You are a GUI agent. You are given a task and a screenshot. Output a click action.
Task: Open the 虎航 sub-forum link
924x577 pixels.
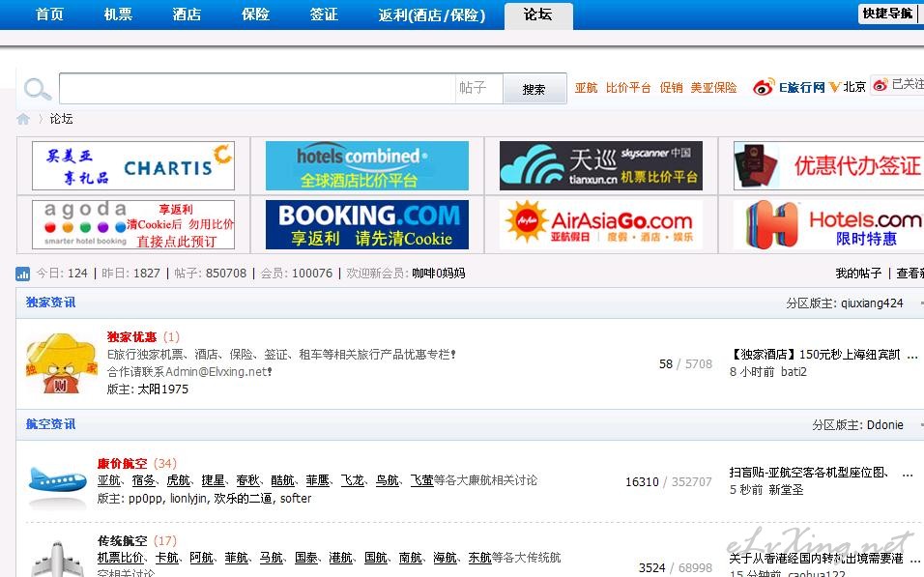click(179, 481)
